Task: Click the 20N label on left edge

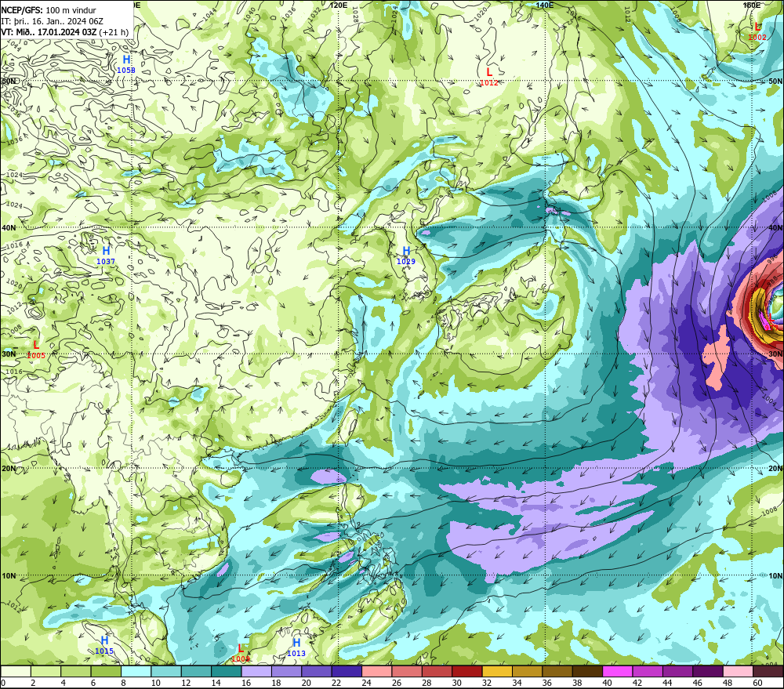Action: click(x=9, y=469)
